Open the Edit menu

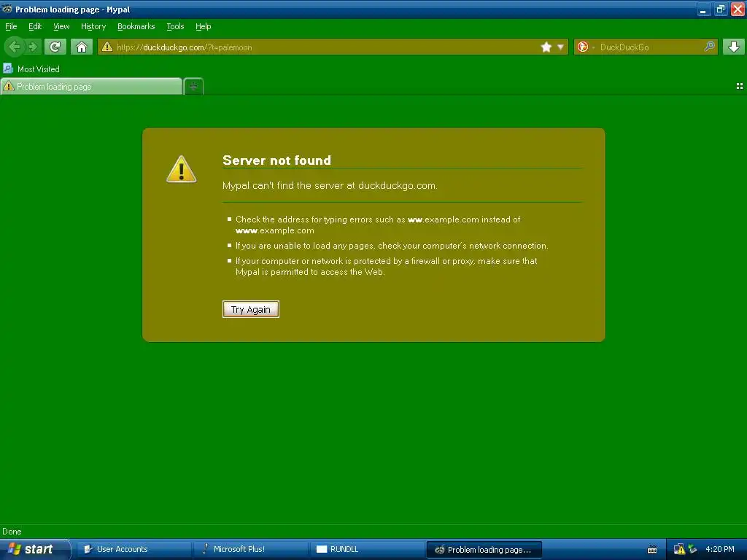tap(35, 26)
